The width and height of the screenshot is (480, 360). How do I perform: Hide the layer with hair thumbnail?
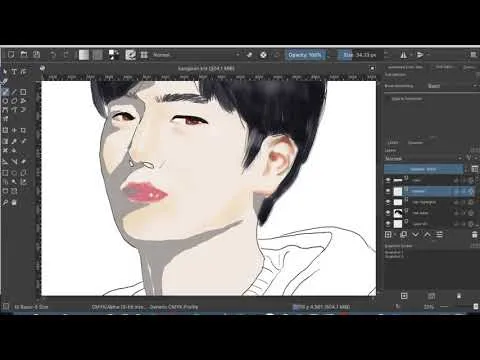[x=388, y=213]
